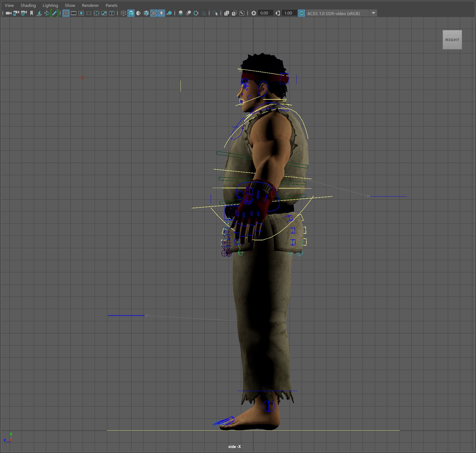Open the Panels menu
The image size is (476, 453).
click(x=112, y=5)
